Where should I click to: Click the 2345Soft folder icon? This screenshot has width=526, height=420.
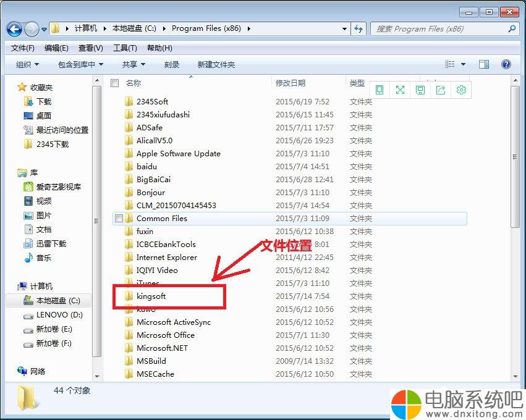coord(129,101)
